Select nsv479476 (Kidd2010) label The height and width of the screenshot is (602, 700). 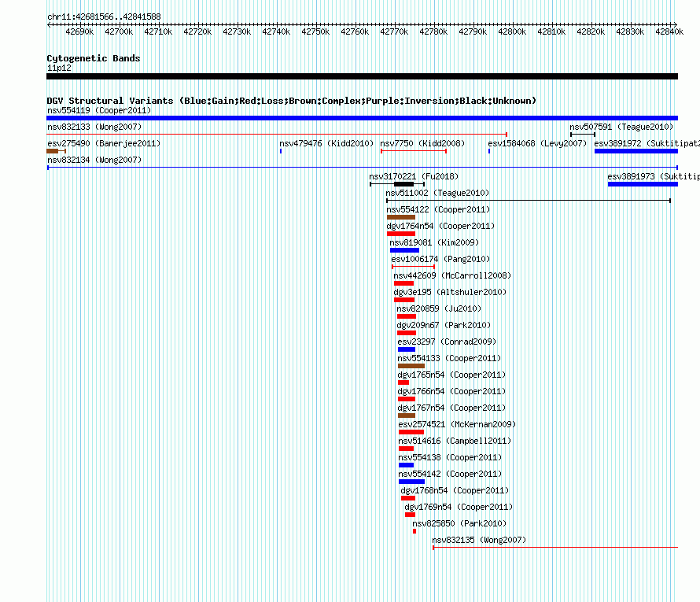pyautogui.click(x=326, y=143)
